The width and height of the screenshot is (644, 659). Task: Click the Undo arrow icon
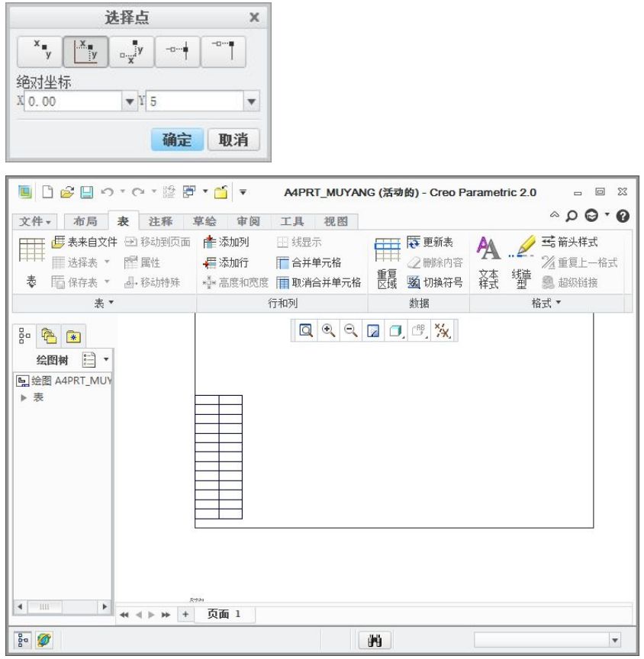pyautogui.click(x=107, y=192)
